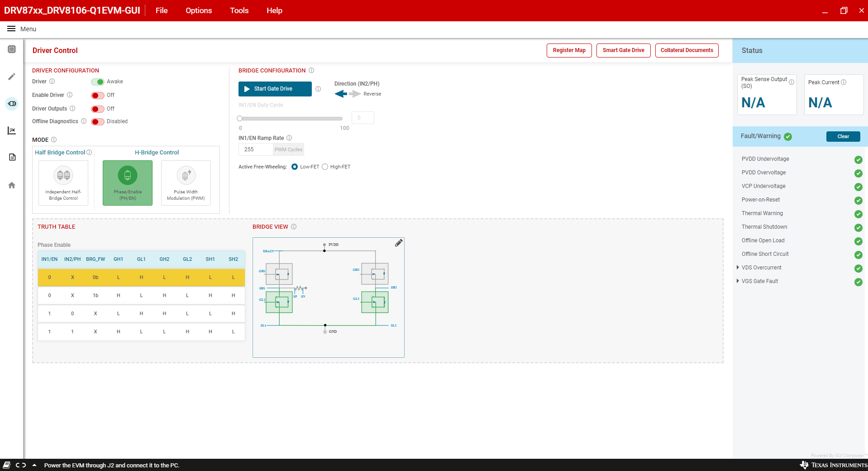Image resolution: width=868 pixels, height=471 pixels.
Task: Show info next to Start Gate Drive
Action: pos(318,89)
